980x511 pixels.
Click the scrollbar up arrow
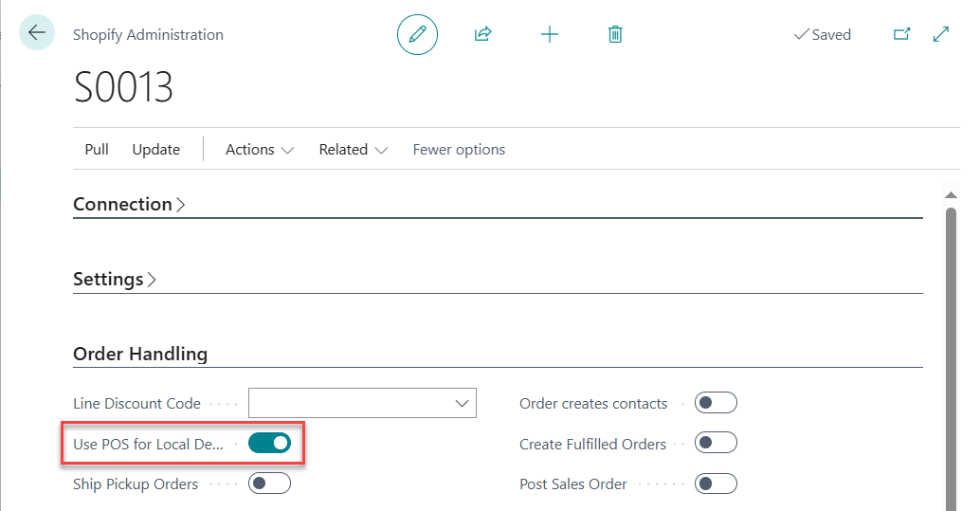952,195
